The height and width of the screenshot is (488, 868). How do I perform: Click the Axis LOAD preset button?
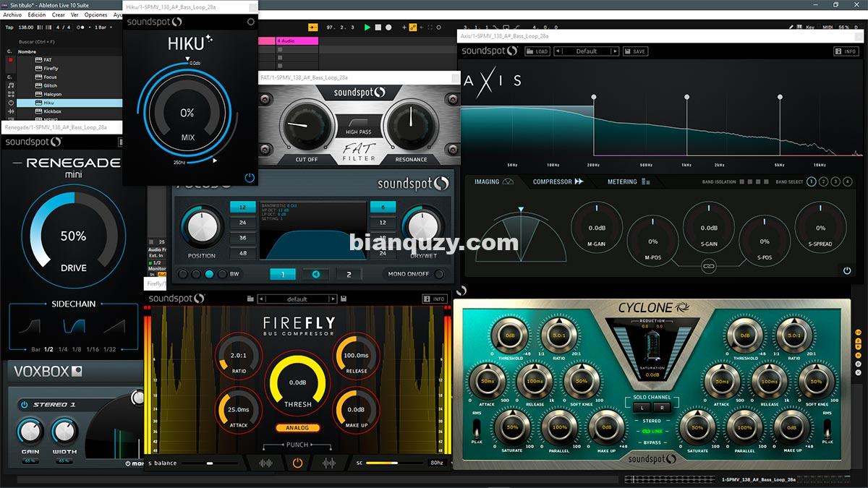click(537, 51)
